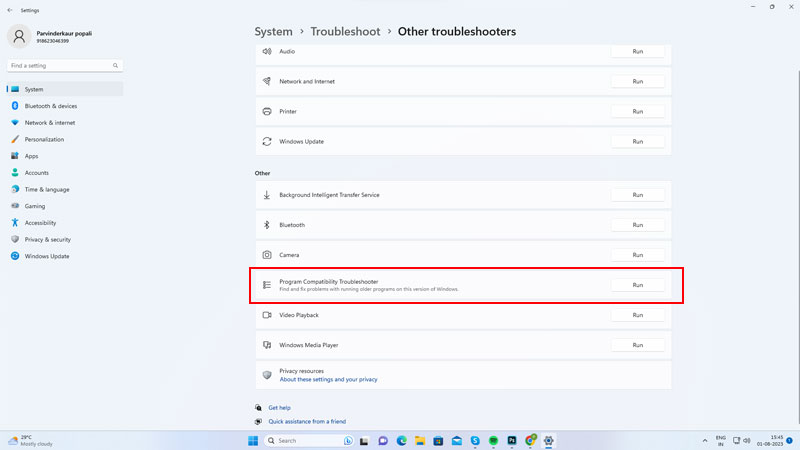Click the Network and Internet row icon
The height and width of the screenshot is (450, 800).
[267, 82]
